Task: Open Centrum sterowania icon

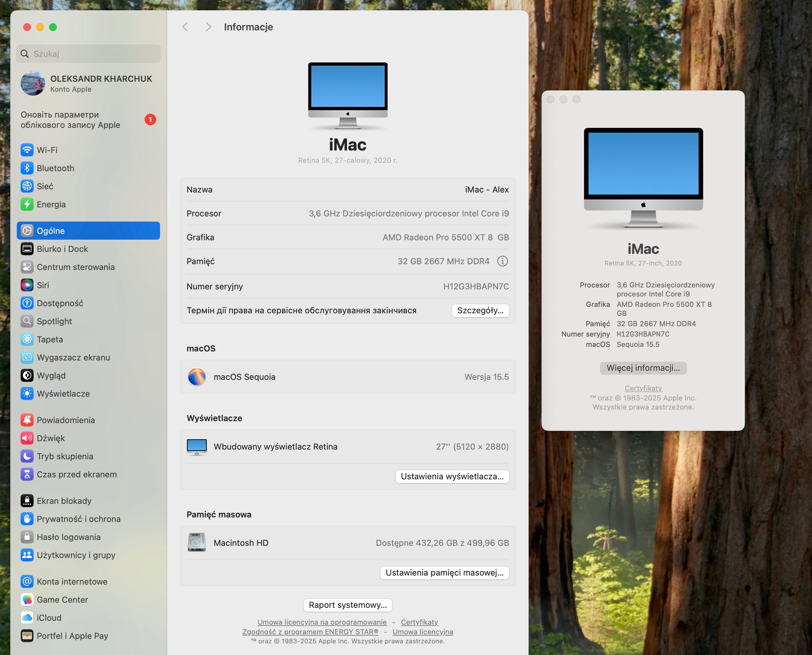Action: pos(27,267)
